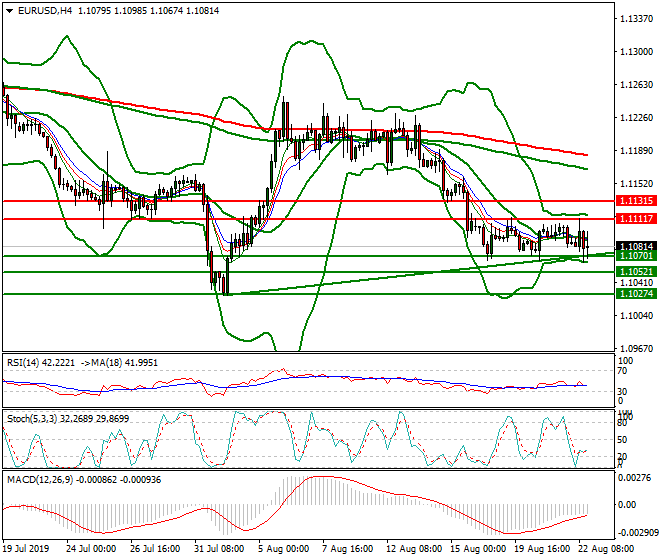660x560 pixels.
Task: Select the RSI(14) 42.2221 indicator label
Action: pos(41,363)
